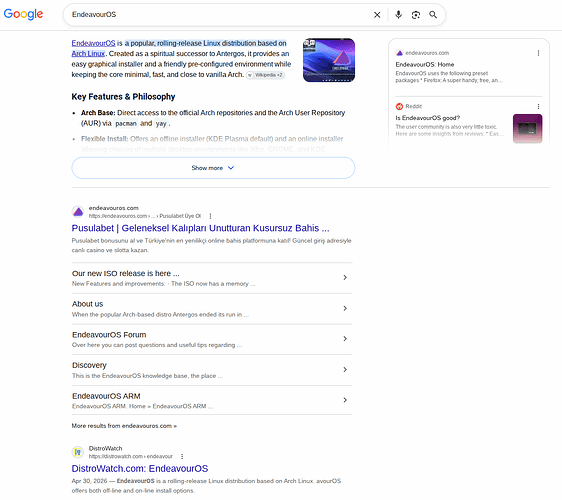562x500 pixels.
Task: Open three-dot menu beside Pusulabet result URL
Action: point(210,216)
